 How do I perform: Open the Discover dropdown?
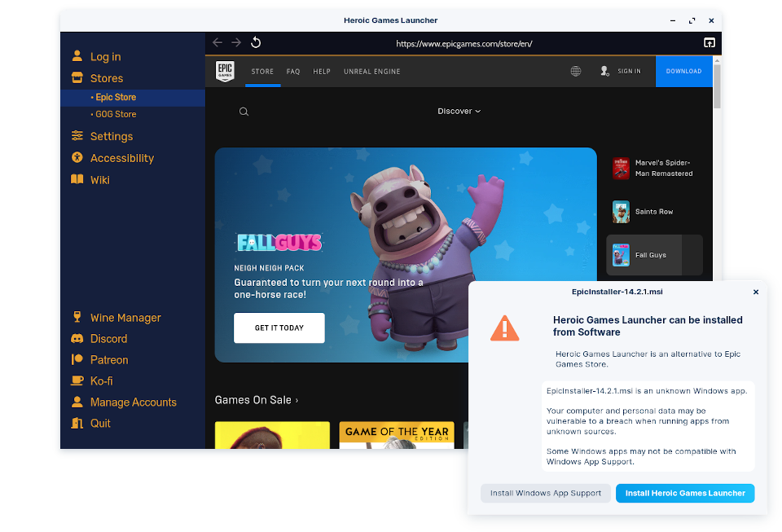click(459, 111)
